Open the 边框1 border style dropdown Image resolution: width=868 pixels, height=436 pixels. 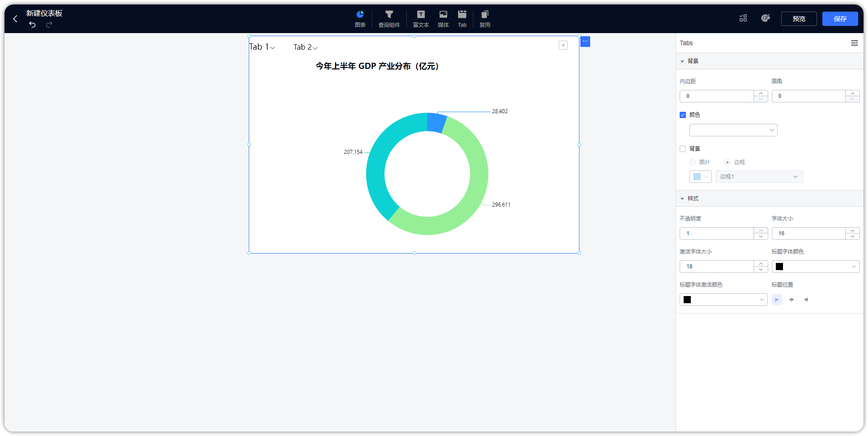click(759, 177)
